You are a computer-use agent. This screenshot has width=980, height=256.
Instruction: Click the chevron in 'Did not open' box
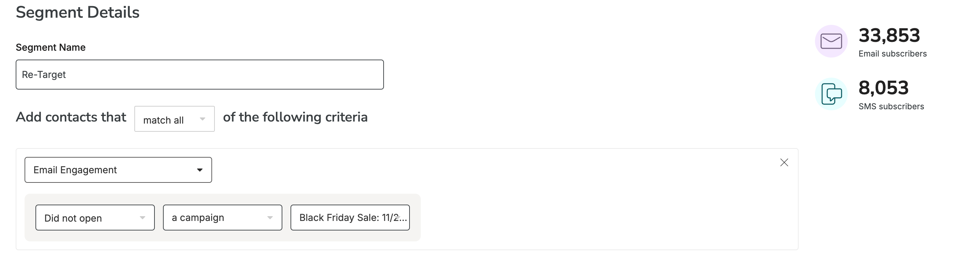point(142,218)
